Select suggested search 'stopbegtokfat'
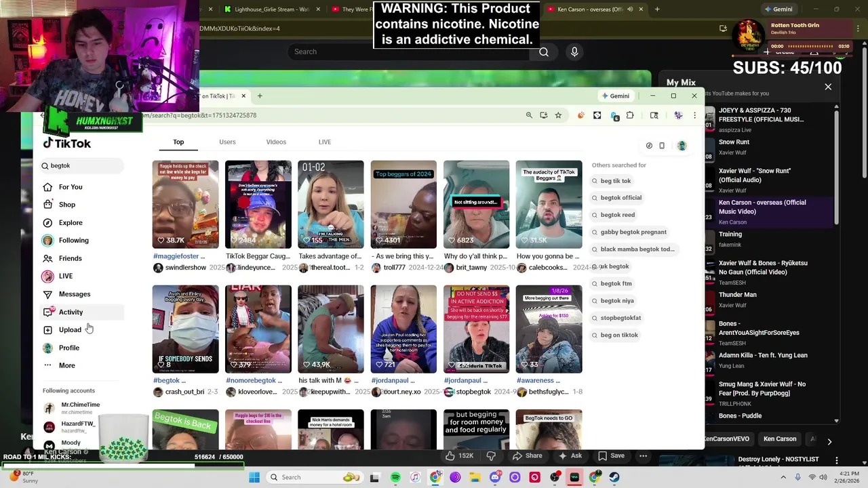The image size is (868, 488). pos(616,318)
